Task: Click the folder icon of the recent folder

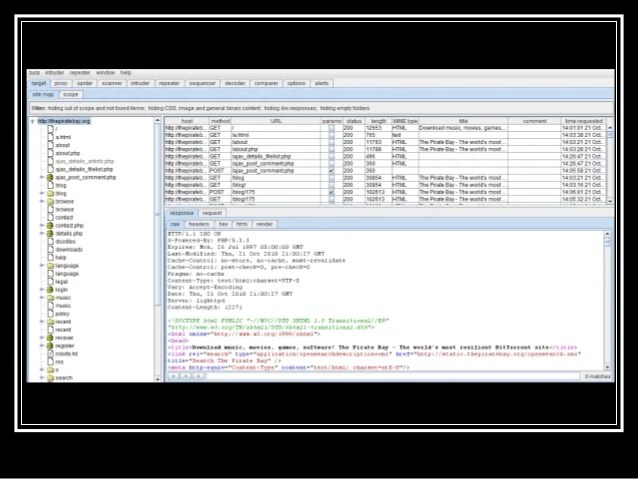Action: coord(50,322)
